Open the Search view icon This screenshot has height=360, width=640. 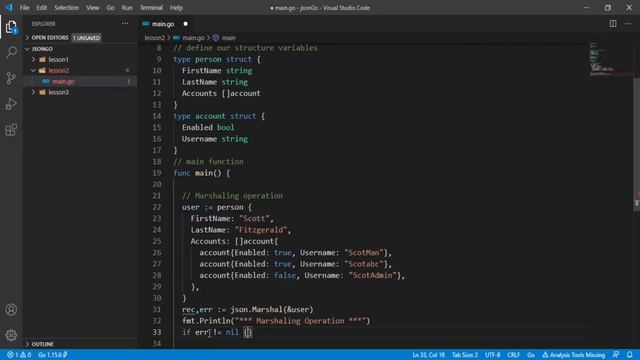coord(11,52)
